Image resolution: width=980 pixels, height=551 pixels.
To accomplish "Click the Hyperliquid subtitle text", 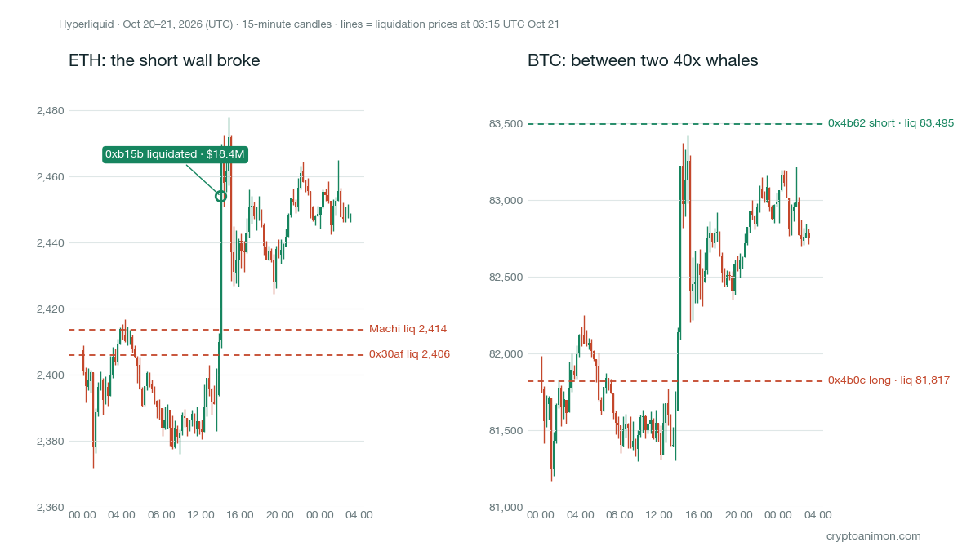I will (x=309, y=24).
